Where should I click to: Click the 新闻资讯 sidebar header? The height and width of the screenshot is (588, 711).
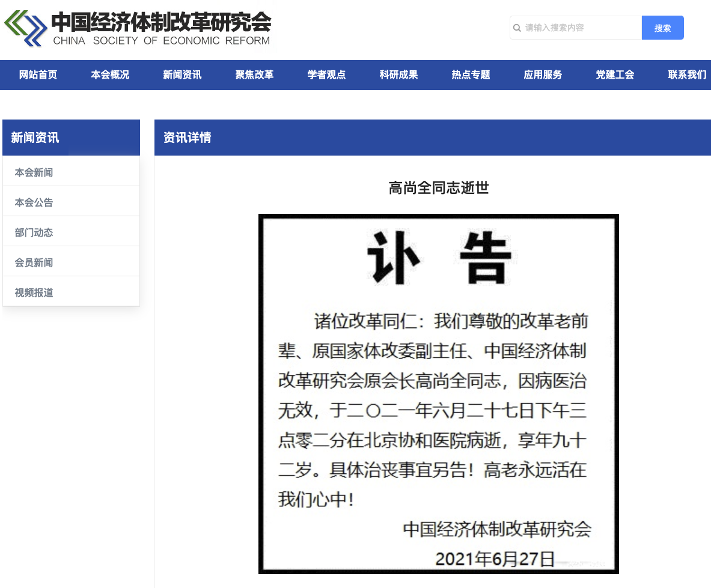click(x=71, y=138)
